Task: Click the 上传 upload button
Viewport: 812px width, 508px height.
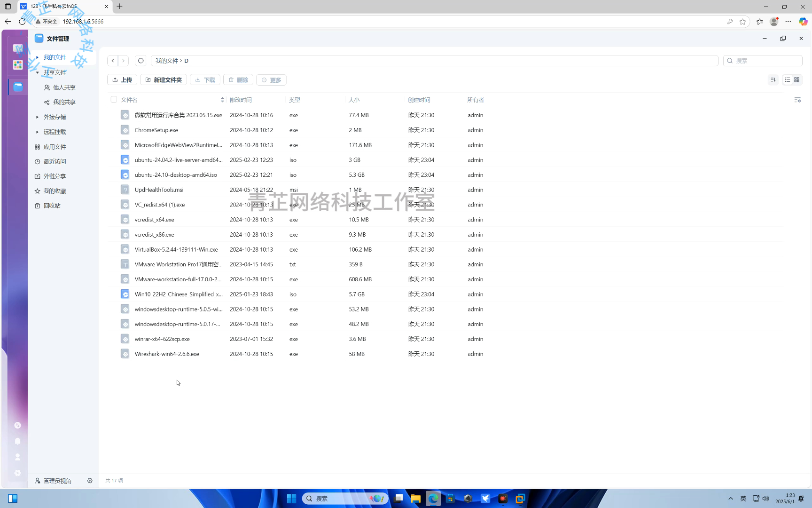Action: pyautogui.click(x=122, y=80)
